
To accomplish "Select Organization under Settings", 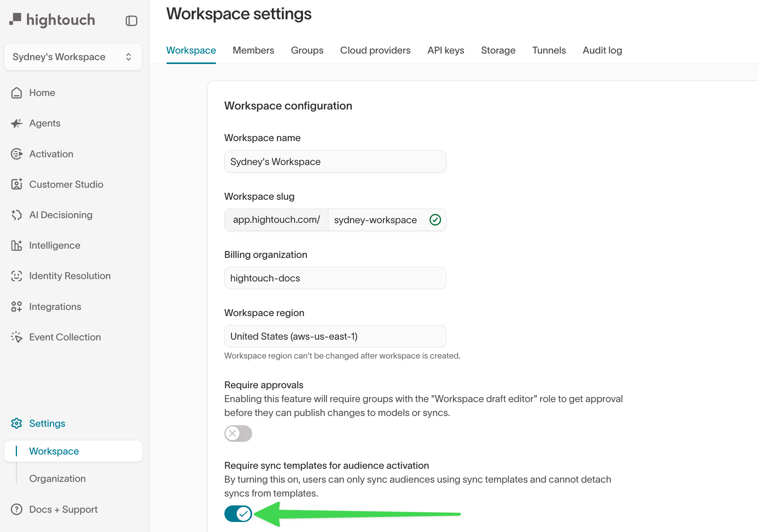I will pyautogui.click(x=57, y=478).
